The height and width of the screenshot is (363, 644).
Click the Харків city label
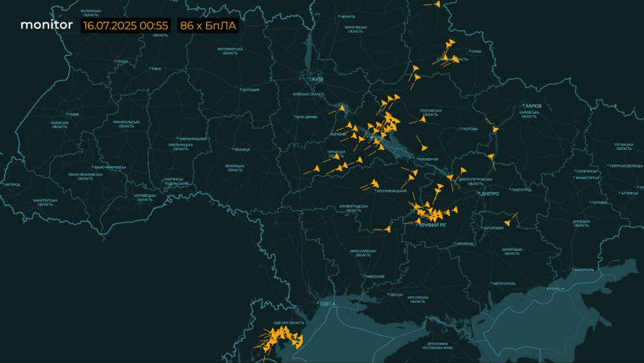pos(533,107)
